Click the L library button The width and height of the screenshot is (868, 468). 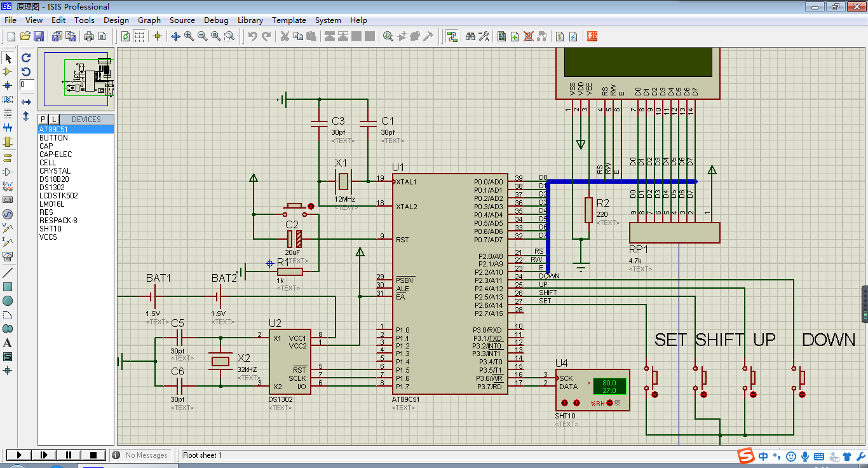[x=54, y=119]
